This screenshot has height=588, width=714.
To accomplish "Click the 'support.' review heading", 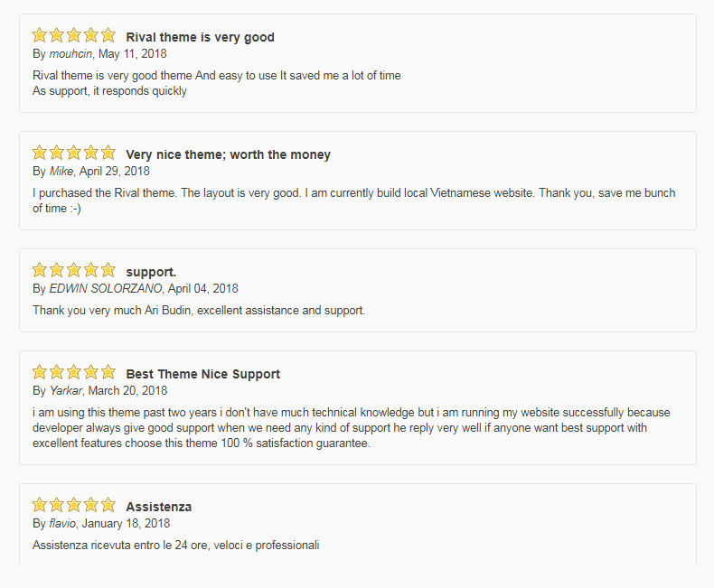I will point(151,272).
